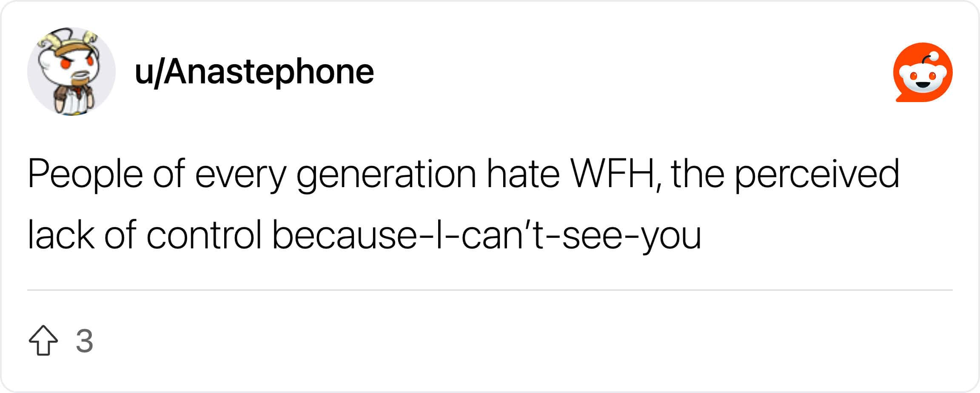980x393 pixels.
Task: Visit the u/Anastephone profile link
Action: (254, 72)
